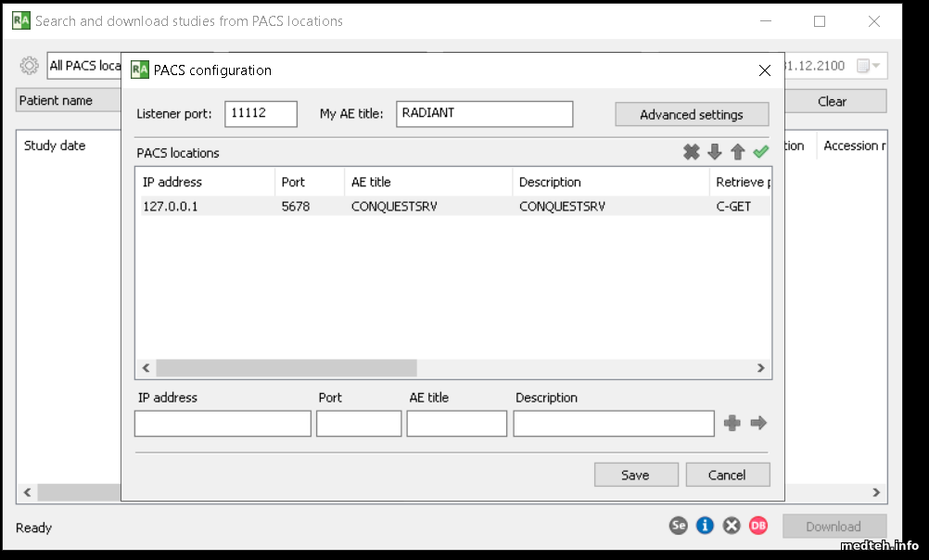
Task: Move selected PACS location up
Action: (x=738, y=152)
